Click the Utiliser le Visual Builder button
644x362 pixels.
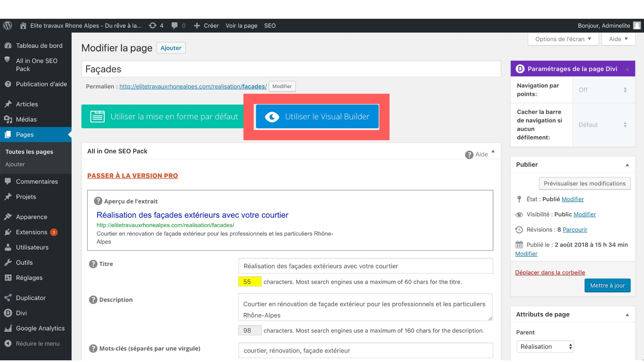click(x=317, y=116)
